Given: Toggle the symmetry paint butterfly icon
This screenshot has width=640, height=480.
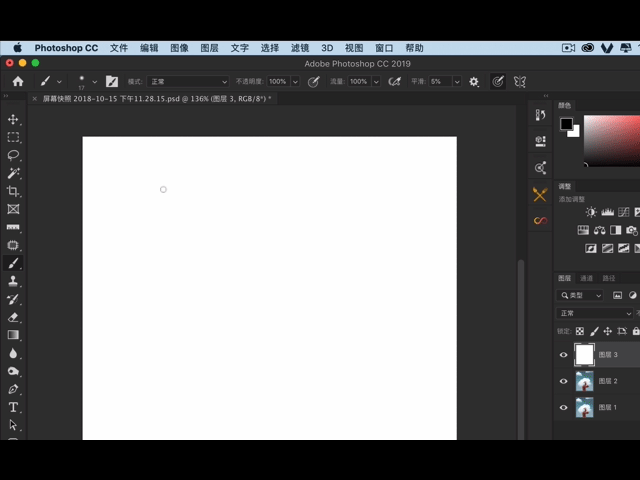Looking at the screenshot, I should (520, 82).
